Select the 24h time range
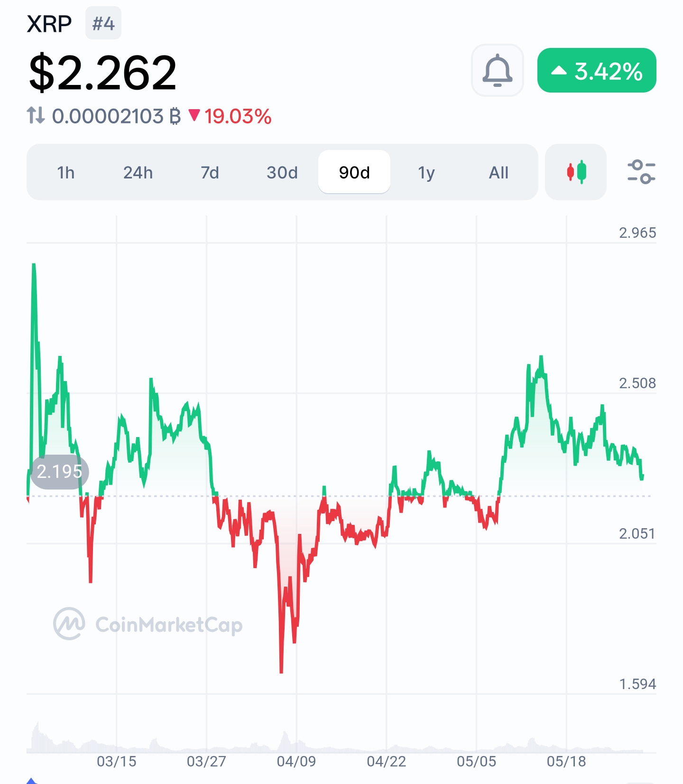This screenshot has width=683, height=784. coord(138,172)
